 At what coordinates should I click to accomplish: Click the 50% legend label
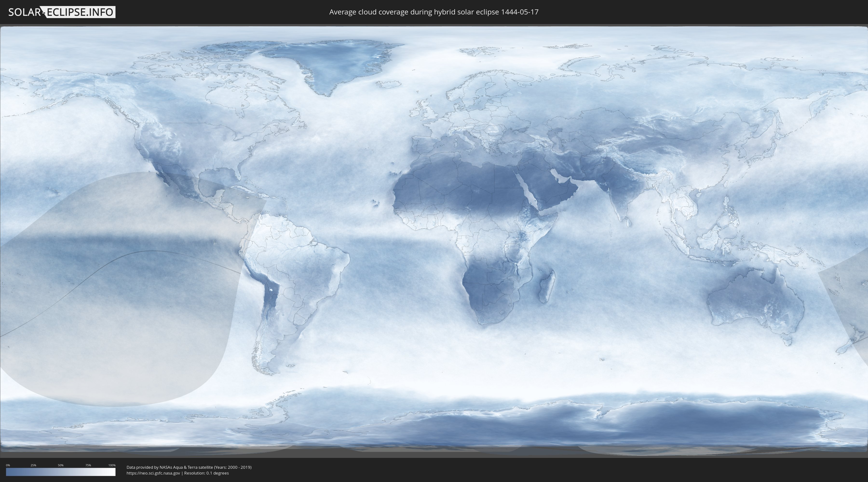pyautogui.click(x=61, y=465)
